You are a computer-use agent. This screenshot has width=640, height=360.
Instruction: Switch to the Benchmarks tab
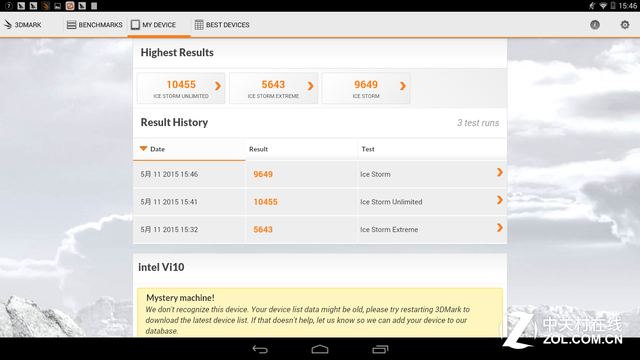(94, 25)
